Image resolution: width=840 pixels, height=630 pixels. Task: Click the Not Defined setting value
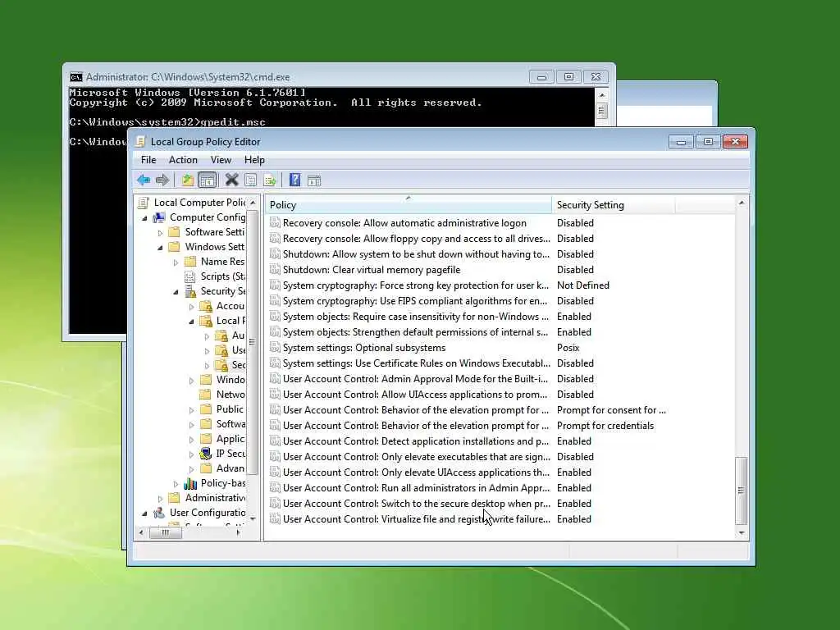(583, 285)
